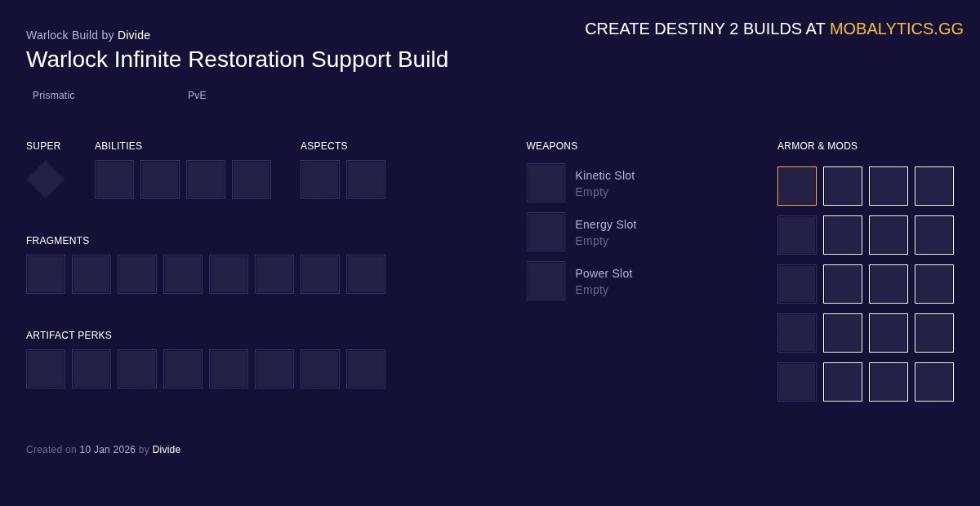Select the last Fragments slot
The height and width of the screenshot is (506, 980).
(x=366, y=274)
